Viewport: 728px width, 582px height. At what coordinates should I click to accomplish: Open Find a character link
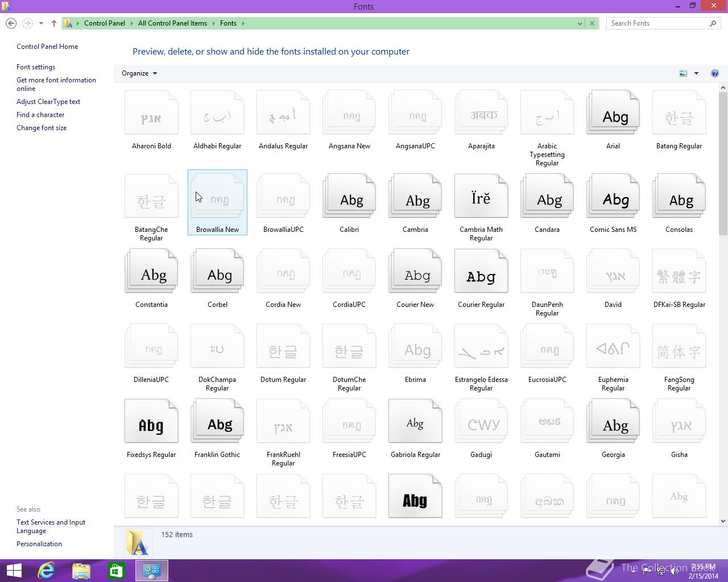(40, 115)
